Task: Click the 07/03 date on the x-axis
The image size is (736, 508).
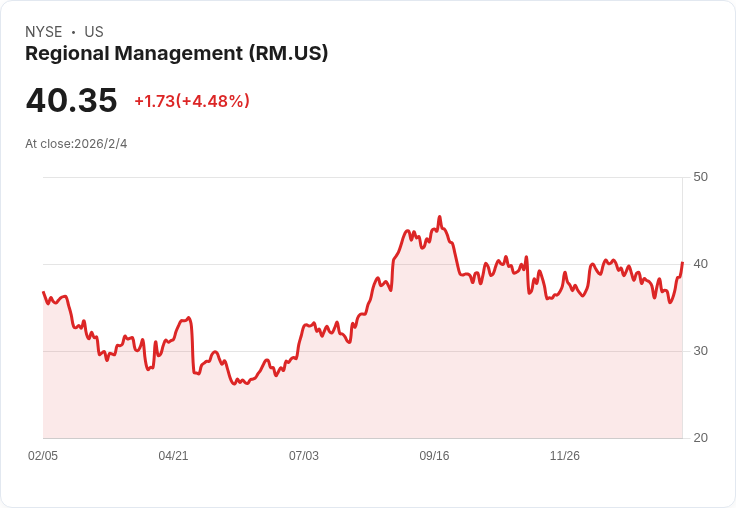Action: click(304, 456)
